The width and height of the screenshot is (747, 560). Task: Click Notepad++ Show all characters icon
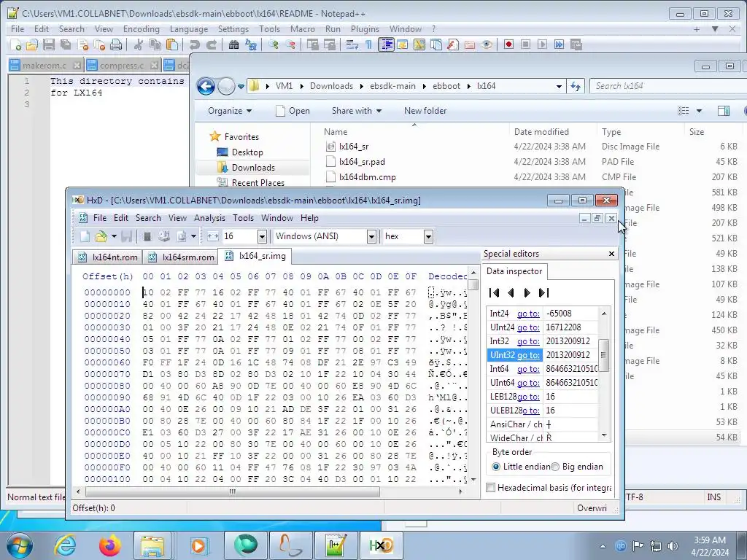pos(368,44)
